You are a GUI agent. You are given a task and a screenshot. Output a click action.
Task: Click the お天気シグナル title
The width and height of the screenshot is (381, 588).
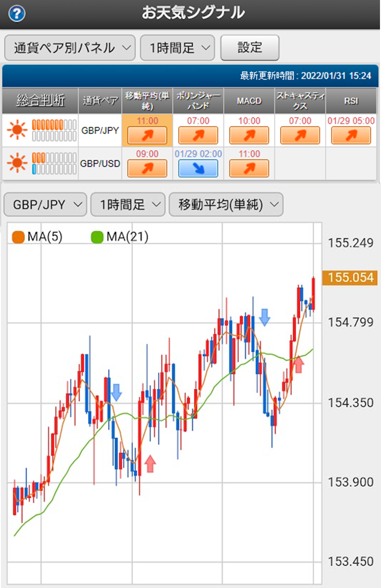pyautogui.click(x=193, y=13)
